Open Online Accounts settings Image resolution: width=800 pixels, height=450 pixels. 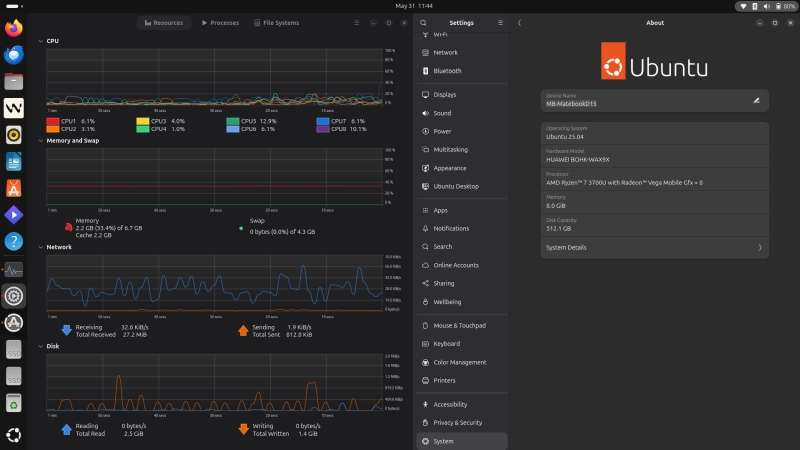click(x=462, y=265)
